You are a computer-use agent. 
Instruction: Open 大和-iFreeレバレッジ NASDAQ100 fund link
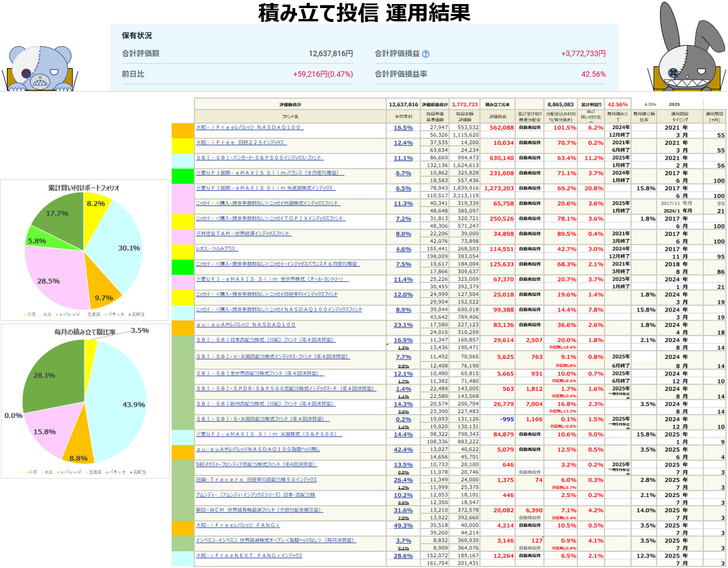(249, 127)
